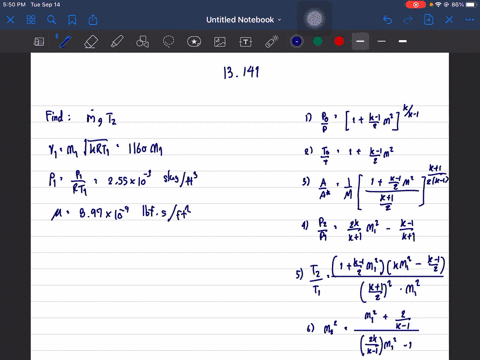Select the Lasso tool

click(168, 42)
